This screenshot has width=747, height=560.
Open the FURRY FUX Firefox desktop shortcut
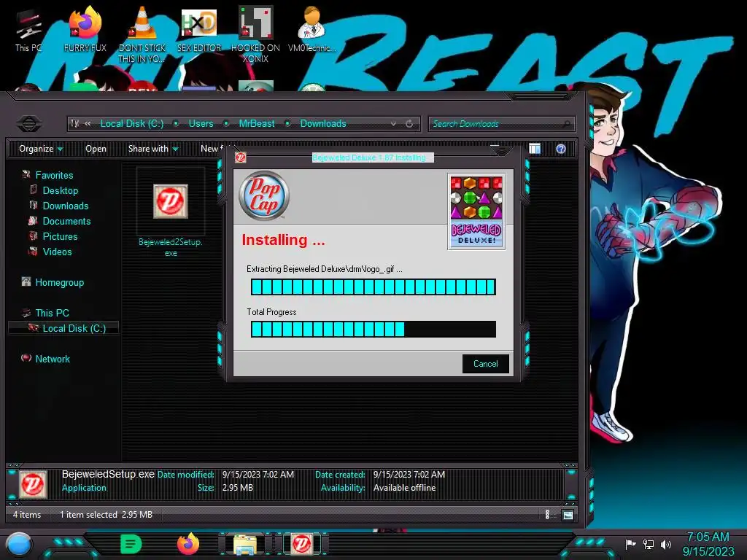[85, 29]
